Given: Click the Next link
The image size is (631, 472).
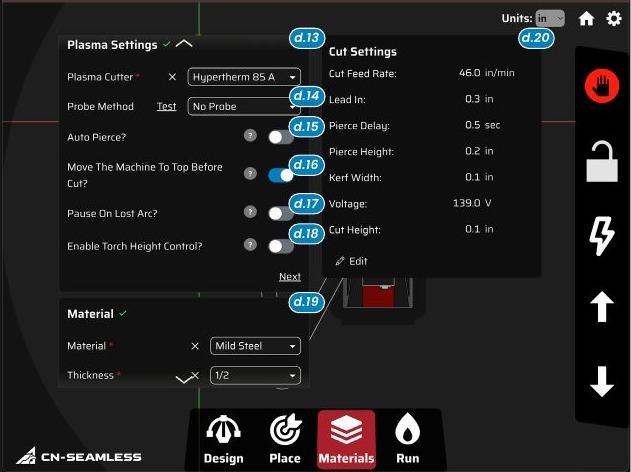Looking at the screenshot, I should (x=290, y=276).
